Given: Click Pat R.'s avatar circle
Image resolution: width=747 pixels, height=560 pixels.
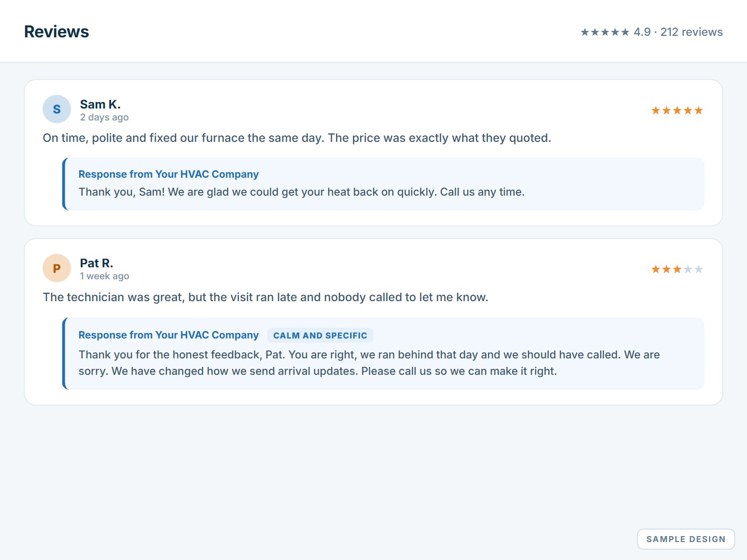Looking at the screenshot, I should click(x=57, y=268).
